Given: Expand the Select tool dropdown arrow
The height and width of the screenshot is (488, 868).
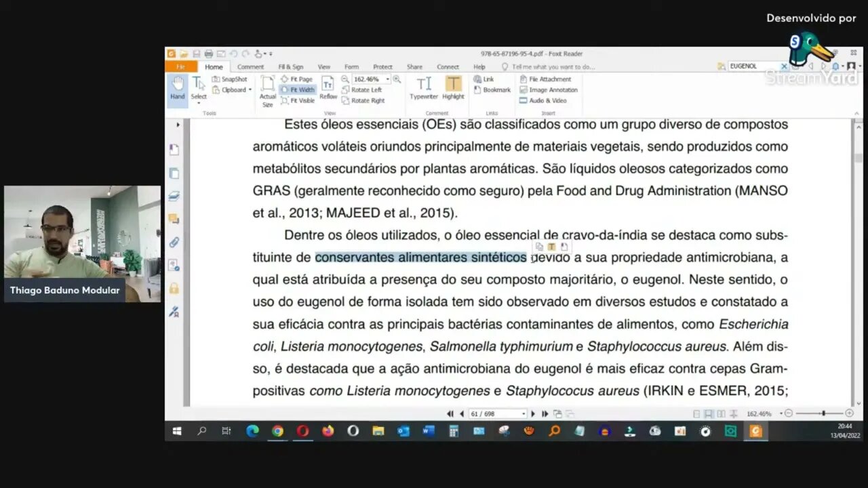Looking at the screenshot, I should pyautogui.click(x=198, y=103).
